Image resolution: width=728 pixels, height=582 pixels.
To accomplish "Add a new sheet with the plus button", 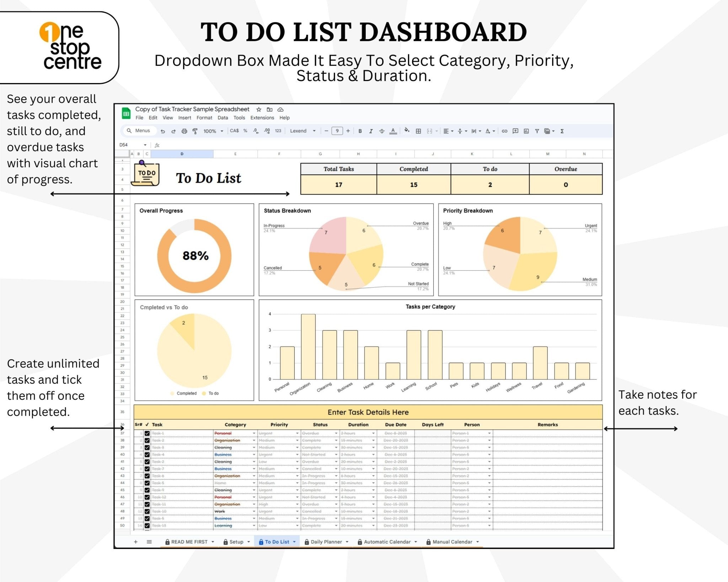I will pos(136,541).
